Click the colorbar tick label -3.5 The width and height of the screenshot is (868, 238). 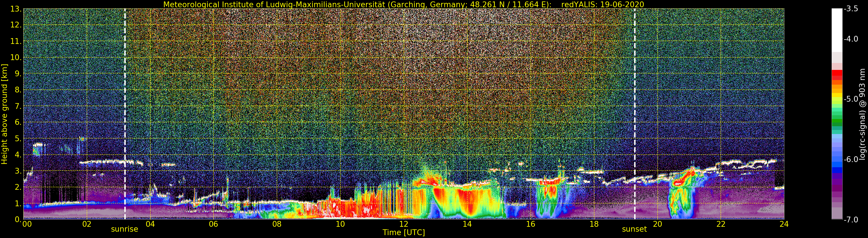851,9
